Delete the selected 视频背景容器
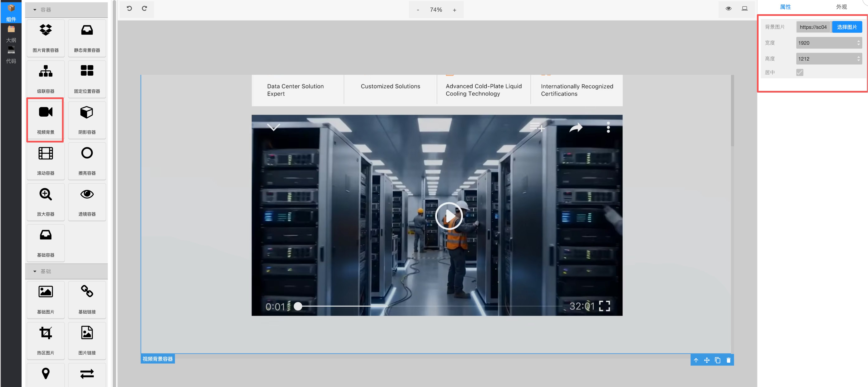This screenshot has height=387, width=868. (728, 360)
